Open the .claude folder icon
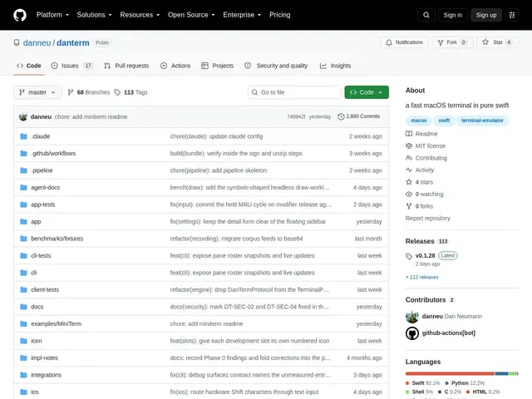The width and height of the screenshot is (532, 399). click(23, 136)
